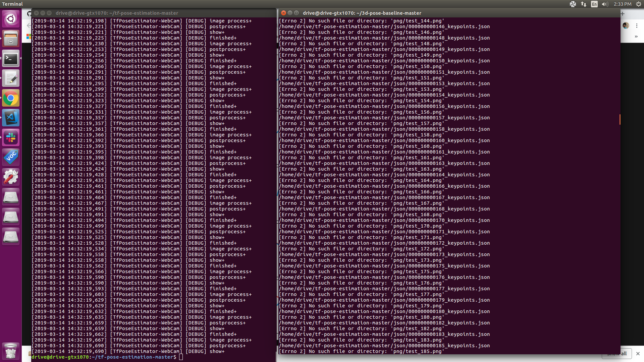This screenshot has width=644, height=362.
Task: Dismiss the Chrome downloads bar
Action: coord(638,354)
